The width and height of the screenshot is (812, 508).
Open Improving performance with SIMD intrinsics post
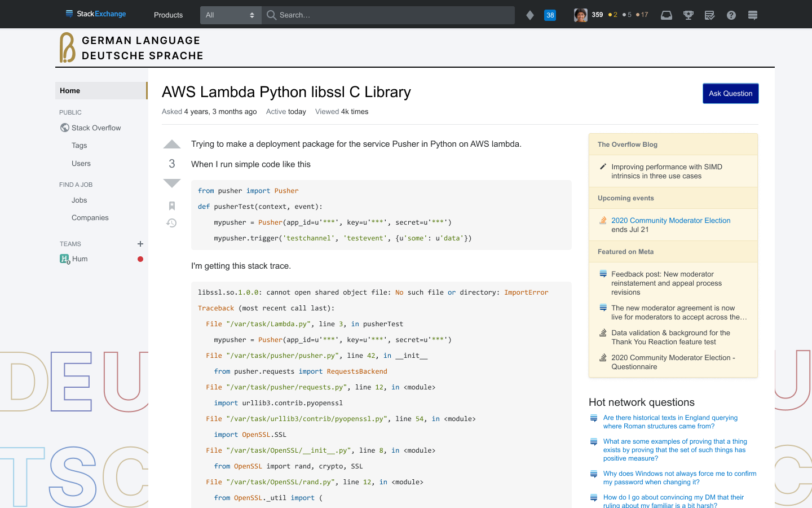point(667,172)
